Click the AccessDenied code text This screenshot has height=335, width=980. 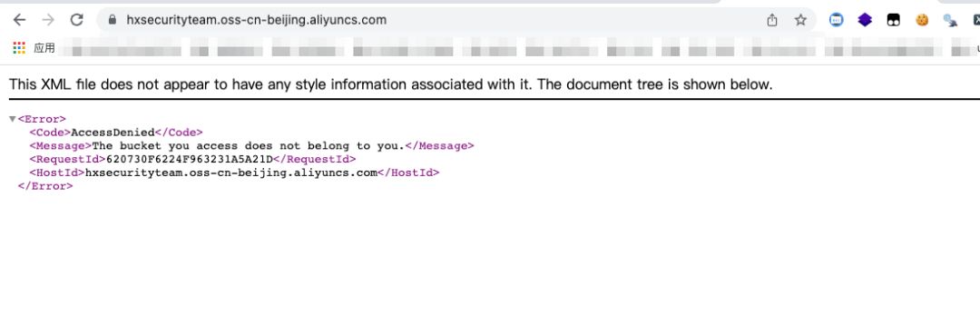coord(113,133)
